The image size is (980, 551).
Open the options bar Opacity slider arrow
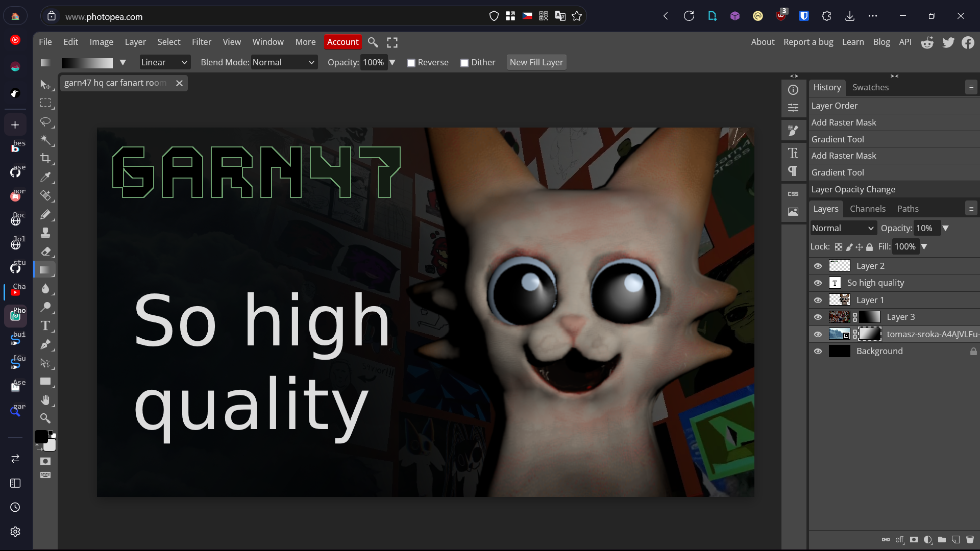tap(392, 62)
